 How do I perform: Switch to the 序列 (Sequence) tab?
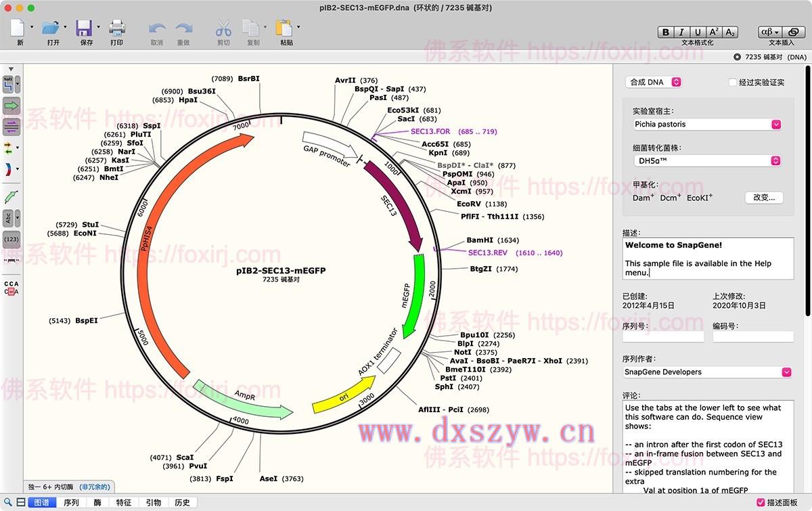tap(71, 503)
